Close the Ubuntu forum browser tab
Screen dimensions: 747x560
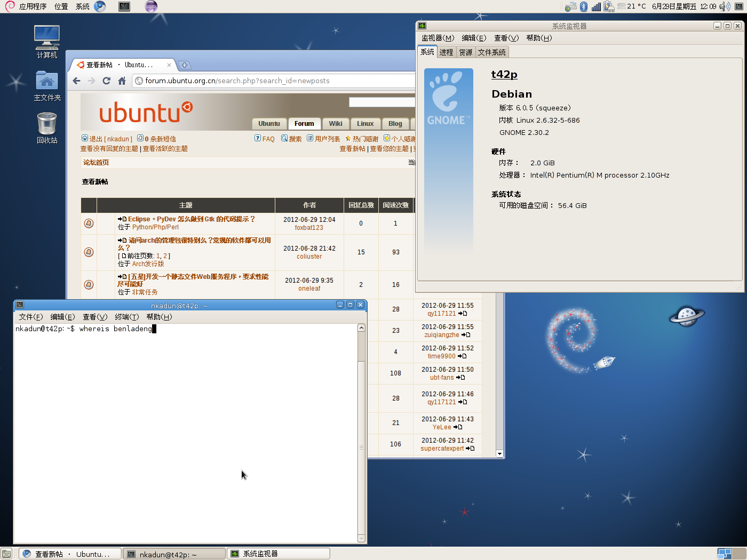point(169,65)
